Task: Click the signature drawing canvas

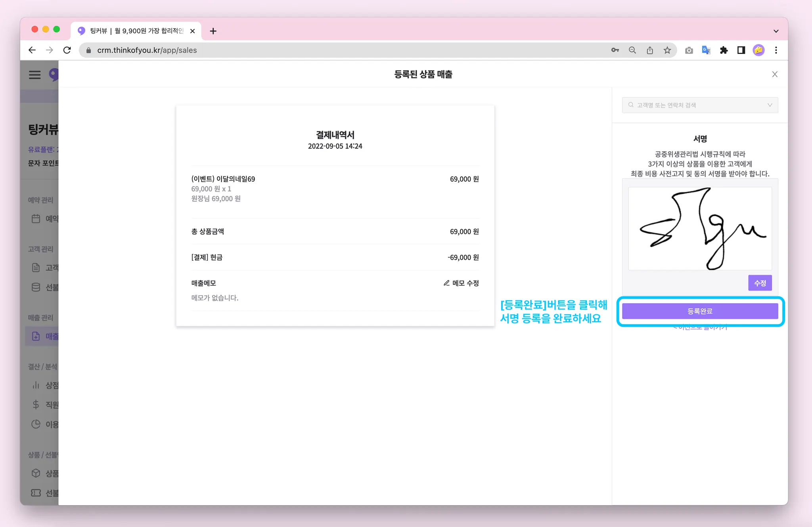Action: pos(700,229)
